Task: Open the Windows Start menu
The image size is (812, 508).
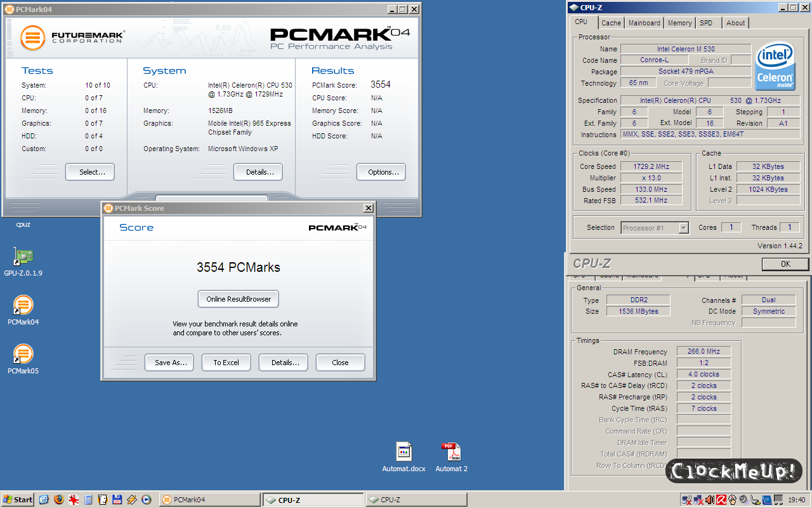Action: [x=18, y=500]
